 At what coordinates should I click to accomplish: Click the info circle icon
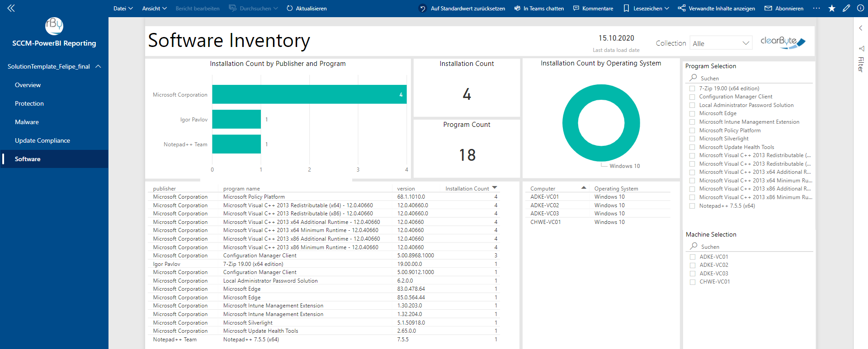coord(860,8)
